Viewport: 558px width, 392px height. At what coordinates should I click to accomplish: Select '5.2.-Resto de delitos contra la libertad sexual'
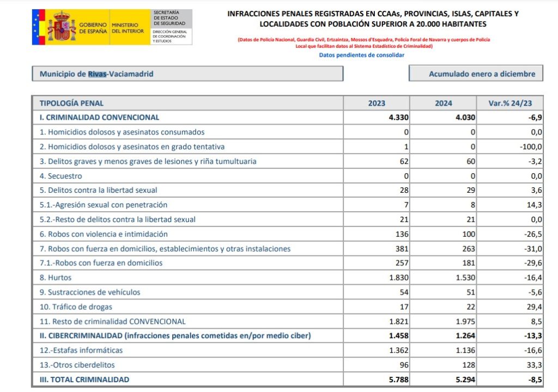(x=118, y=219)
